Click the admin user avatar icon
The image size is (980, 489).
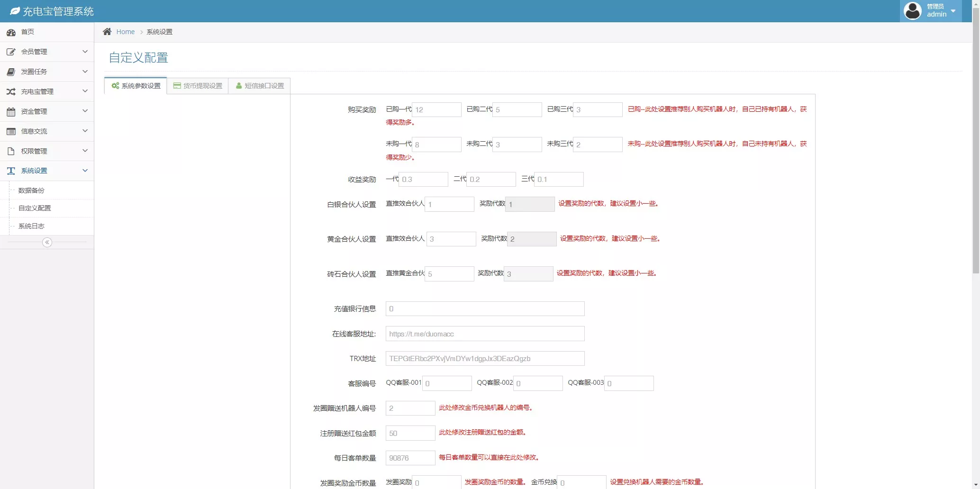point(912,10)
